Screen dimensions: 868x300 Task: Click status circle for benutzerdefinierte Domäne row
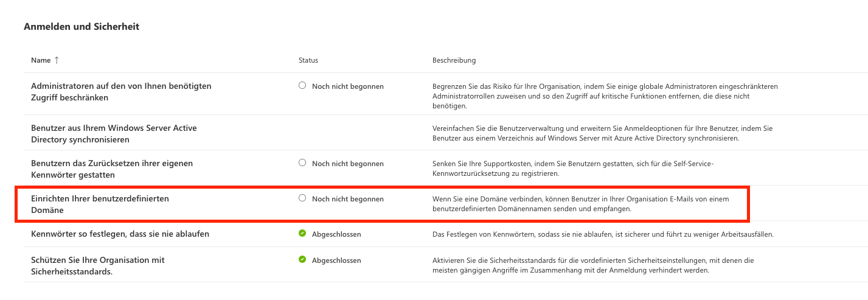302,198
